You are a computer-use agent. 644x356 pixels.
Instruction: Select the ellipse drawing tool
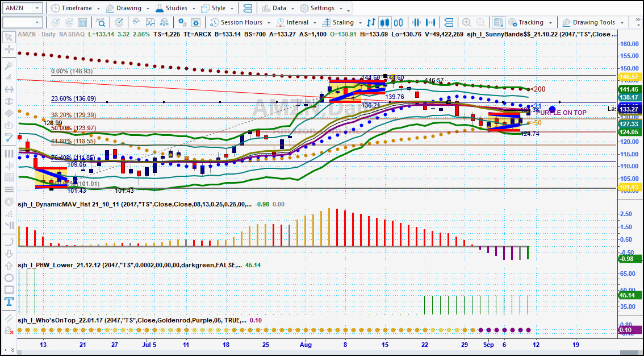9,278
